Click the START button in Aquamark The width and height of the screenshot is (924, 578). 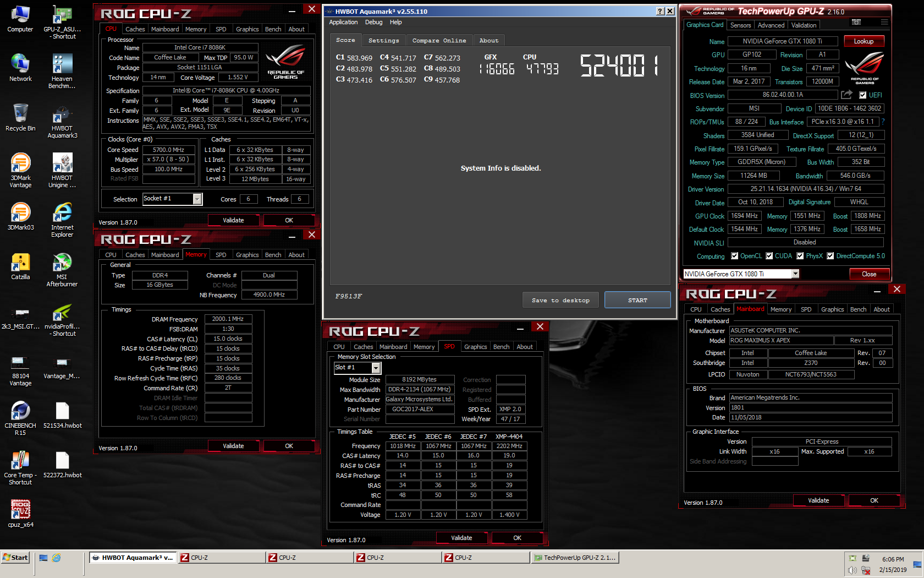pos(637,301)
